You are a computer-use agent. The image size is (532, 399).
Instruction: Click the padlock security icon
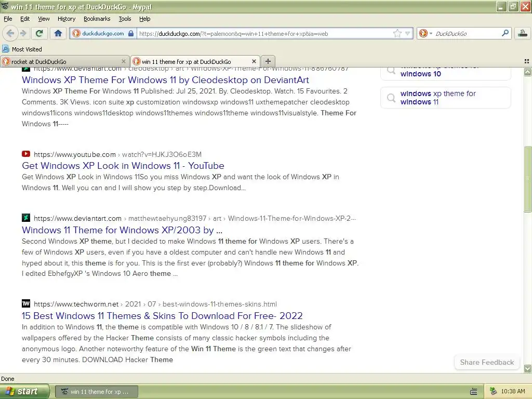click(131, 33)
